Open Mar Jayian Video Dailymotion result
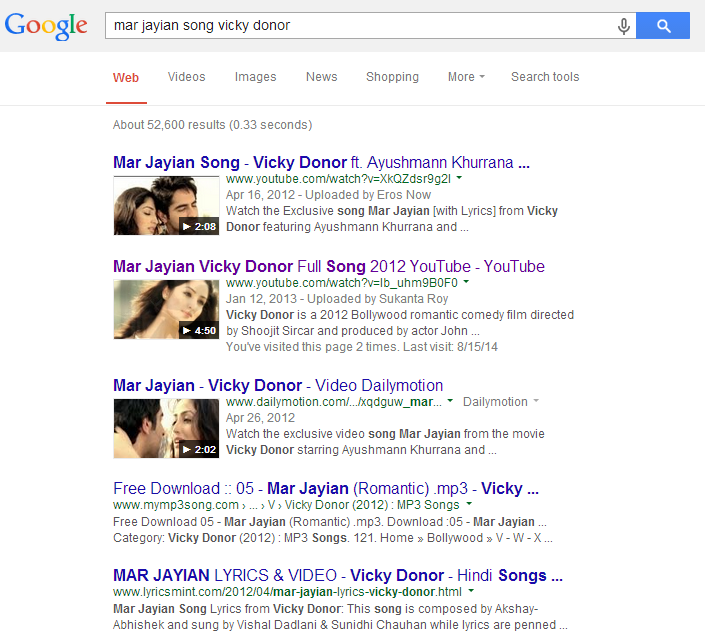 pos(278,385)
